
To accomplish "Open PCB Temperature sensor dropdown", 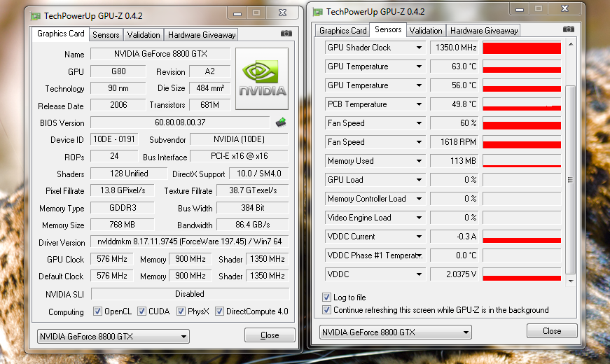I will 419,104.
